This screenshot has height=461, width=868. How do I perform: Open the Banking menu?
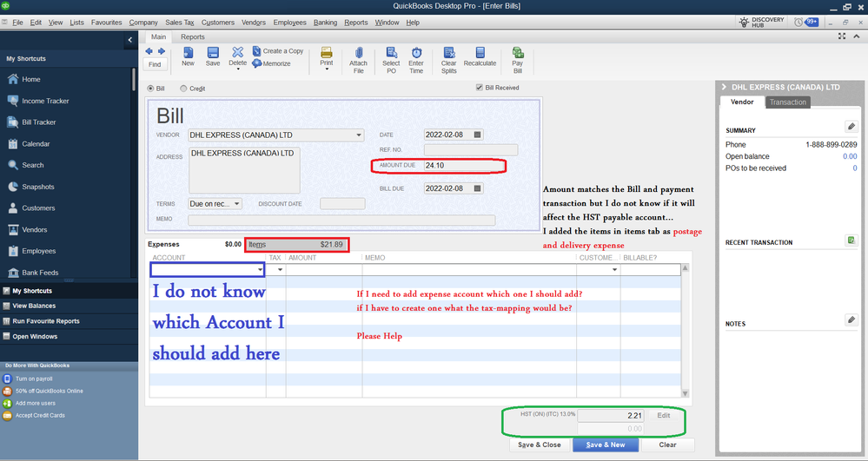point(325,23)
